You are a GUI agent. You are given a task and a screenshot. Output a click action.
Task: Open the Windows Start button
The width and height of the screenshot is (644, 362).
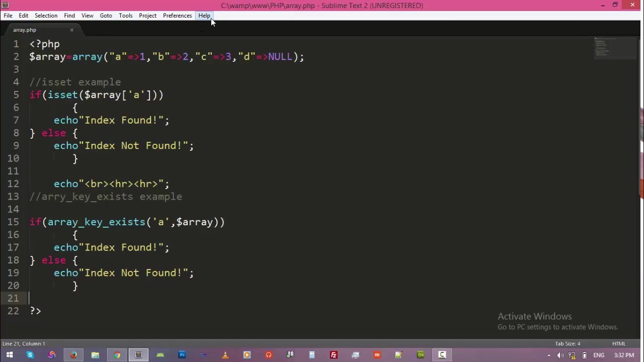click(x=9, y=355)
